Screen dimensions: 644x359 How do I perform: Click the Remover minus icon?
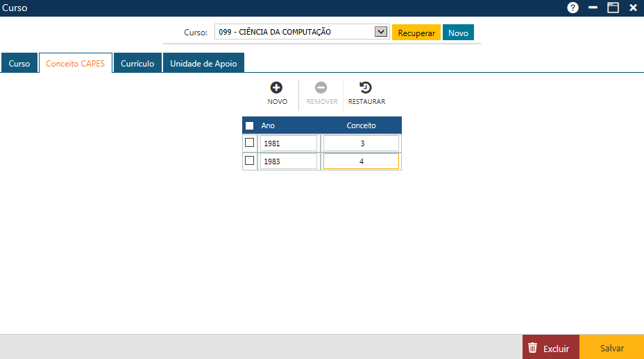[x=321, y=88]
